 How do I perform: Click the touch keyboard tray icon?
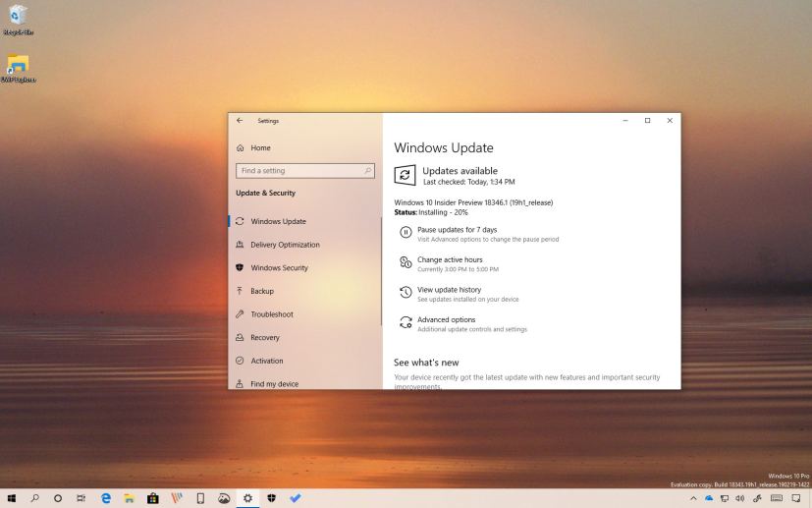(777, 499)
